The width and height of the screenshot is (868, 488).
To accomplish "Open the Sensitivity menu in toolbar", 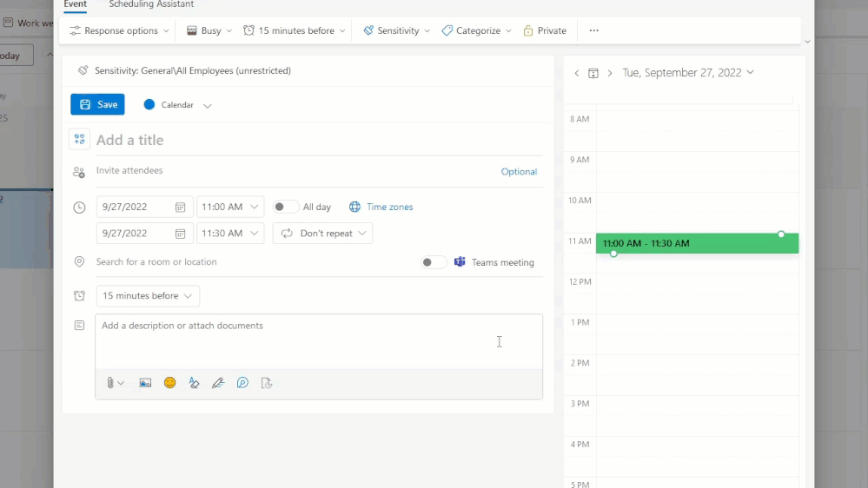I will pyautogui.click(x=397, y=30).
